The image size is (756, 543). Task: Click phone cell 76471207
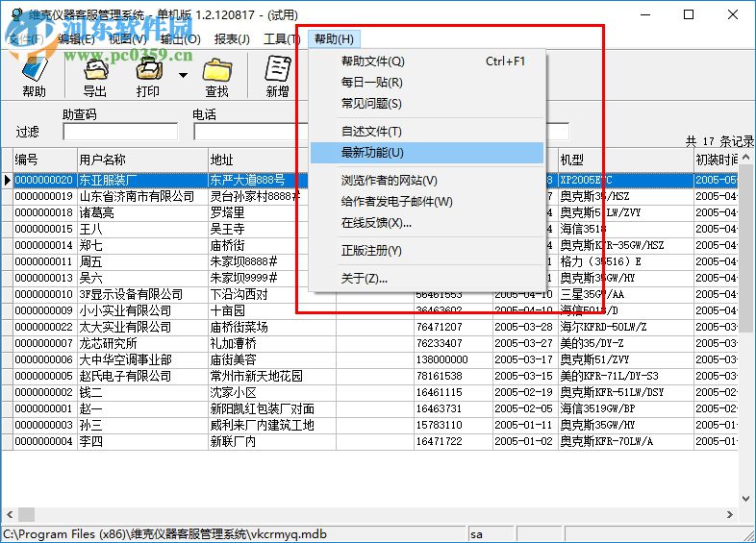click(453, 328)
